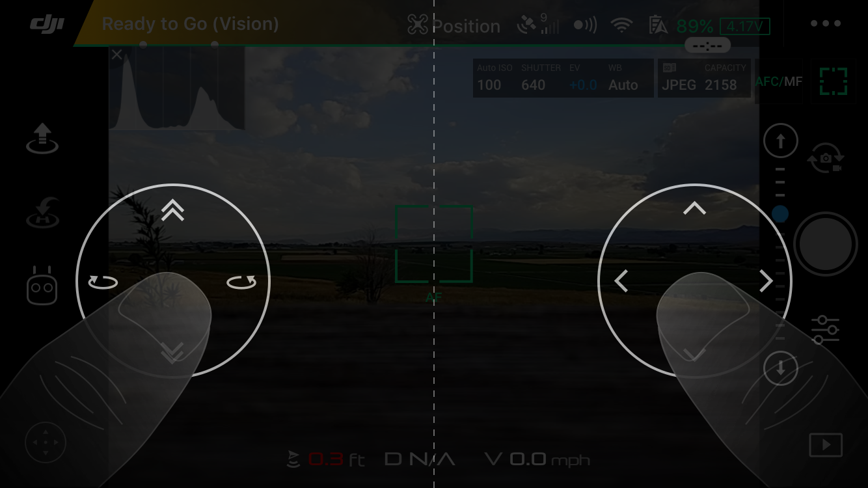The height and width of the screenshot is (488, 868).
Task: Tap the Wi-Fi signal status icon
Action: coord(622,25)
